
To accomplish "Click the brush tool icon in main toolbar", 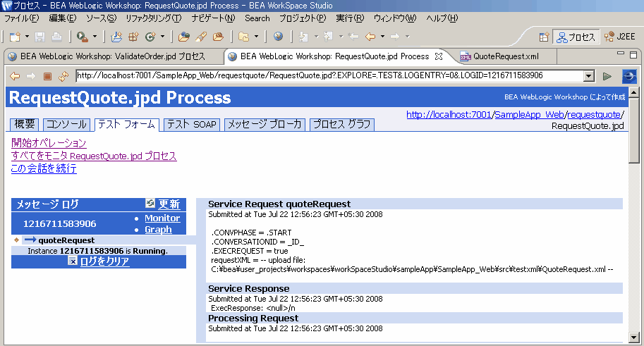I will tap(201, 37).
